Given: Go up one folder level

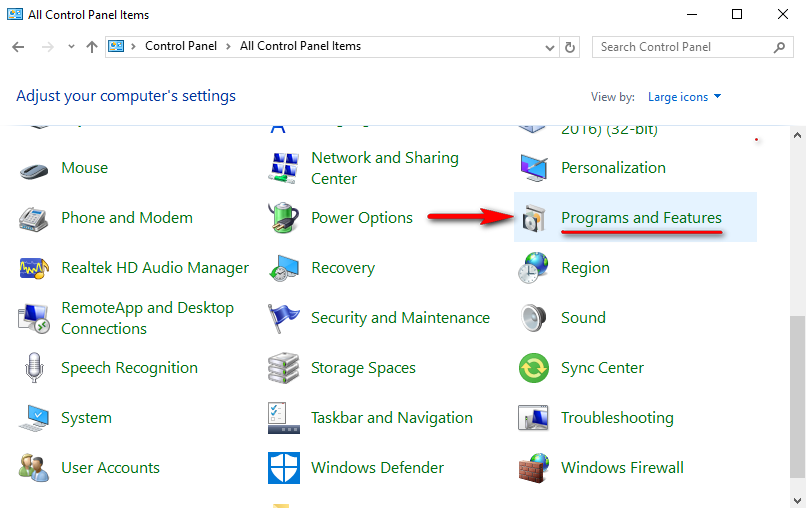Looking at the screenshot, I should click(x=92, y=47).
